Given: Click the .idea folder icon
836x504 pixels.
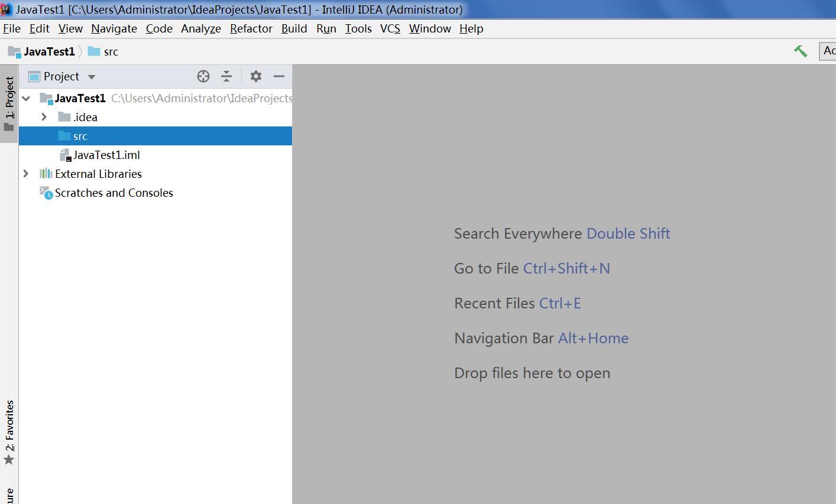Looking at the screenshot, I should pyautogui.click(x=64, y=117).
